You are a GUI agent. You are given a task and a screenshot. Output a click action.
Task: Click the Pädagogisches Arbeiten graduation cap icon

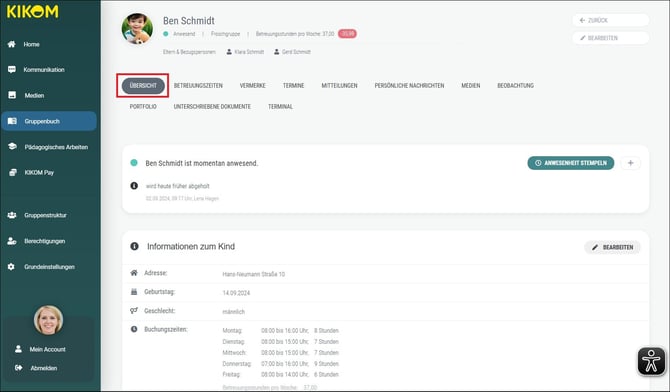click(x=12, y=147)
